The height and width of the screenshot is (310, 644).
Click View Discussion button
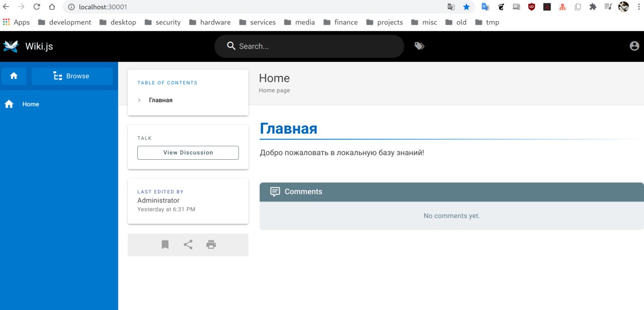pyautogui.click(x=188, y=153)
